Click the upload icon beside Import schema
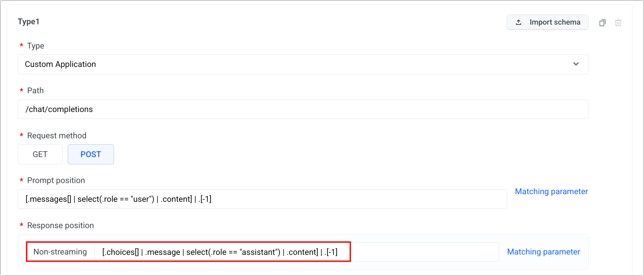Image resolution: width=644 pixels, height=276 pixels. coord(519,22)
